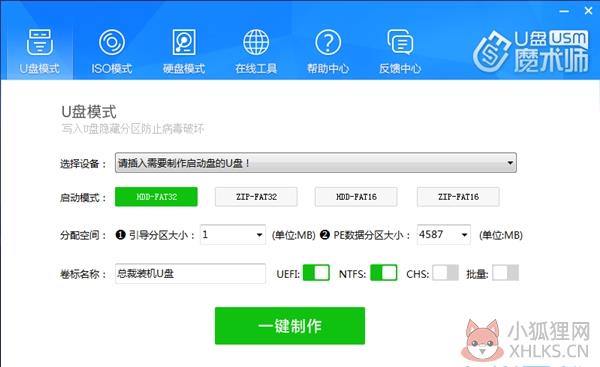Screen dimensions: 600x367
Task: Edit the 卷标名称 text field
Action: pyautogui.click(x=190, y=273)
